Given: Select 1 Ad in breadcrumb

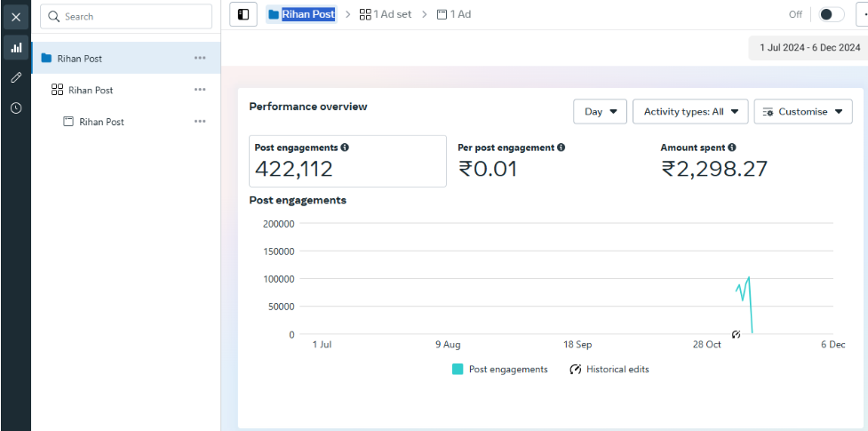Looking at the screenshot, I should click(454, 14).
